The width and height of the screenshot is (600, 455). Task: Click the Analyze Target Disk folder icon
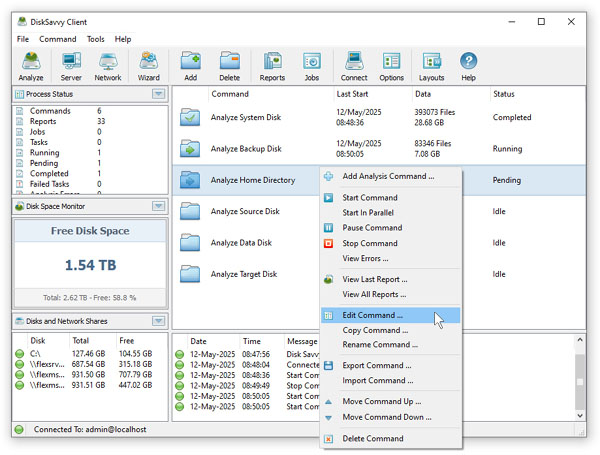(x=190, y=274)
